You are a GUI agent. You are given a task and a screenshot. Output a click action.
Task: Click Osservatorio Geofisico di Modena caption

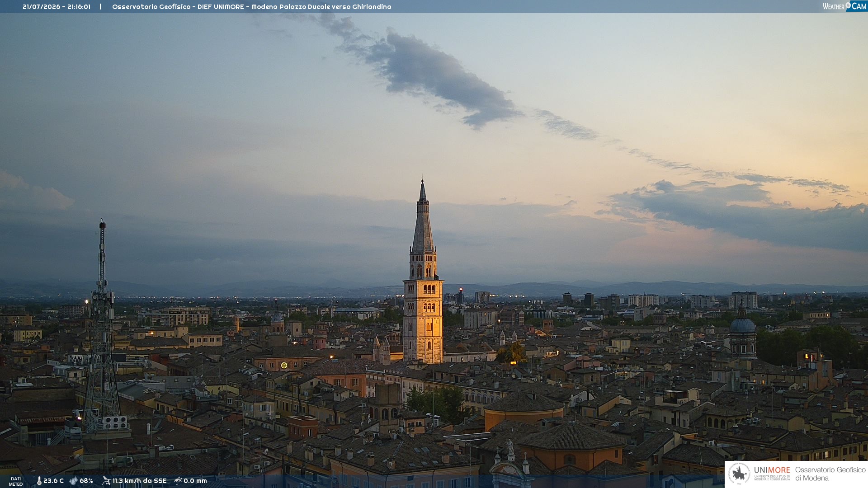click(830, 474)
